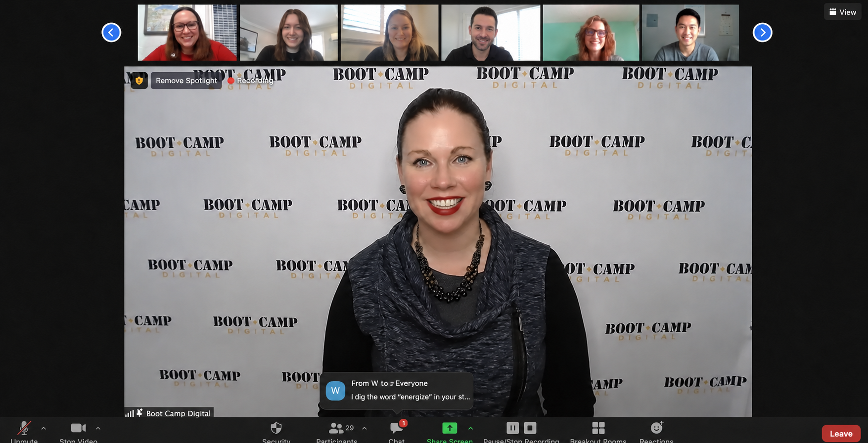Open the yellow encryption shield info
This screenshot has width=868, height=443.
point(139,81)
